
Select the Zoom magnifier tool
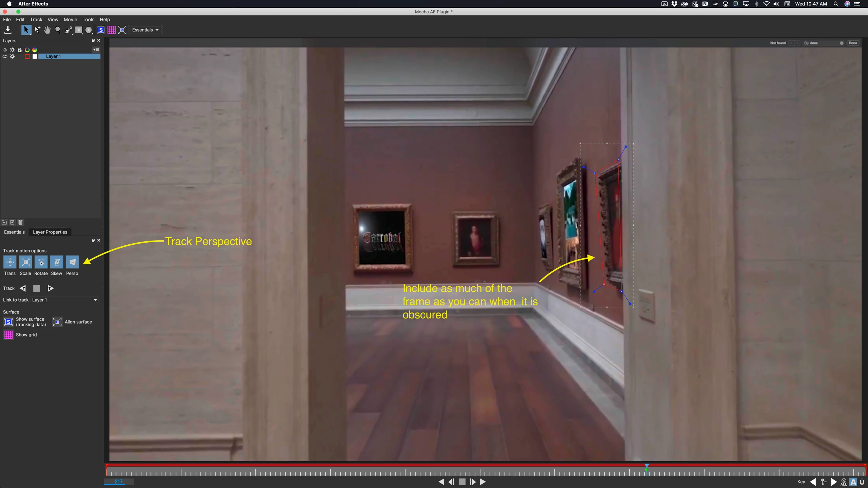pos(58,30)
